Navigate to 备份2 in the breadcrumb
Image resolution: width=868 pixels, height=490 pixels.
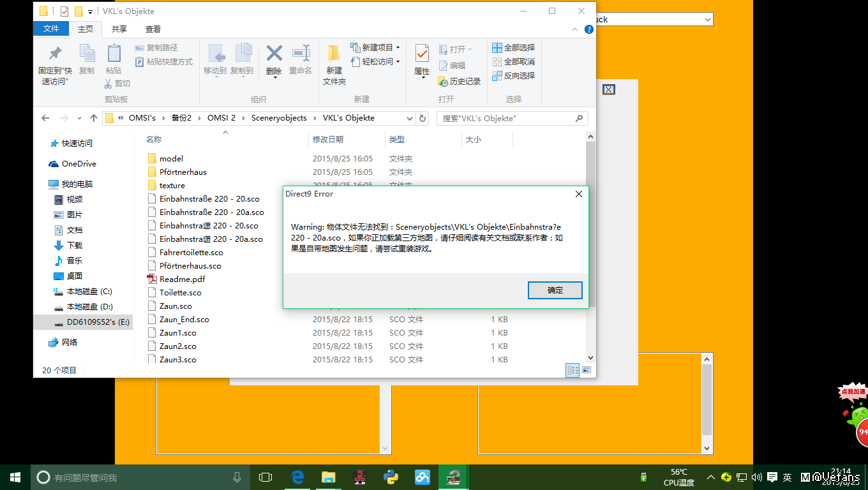(x=181, y=118)
